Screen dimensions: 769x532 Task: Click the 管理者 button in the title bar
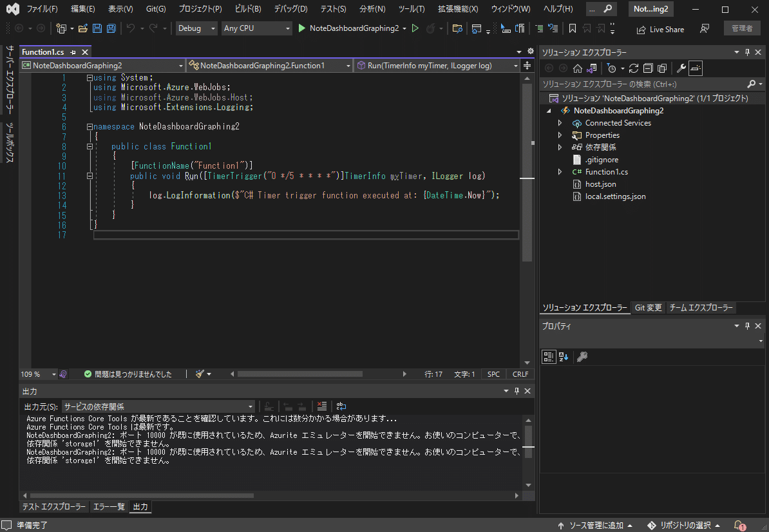[742, 28]
